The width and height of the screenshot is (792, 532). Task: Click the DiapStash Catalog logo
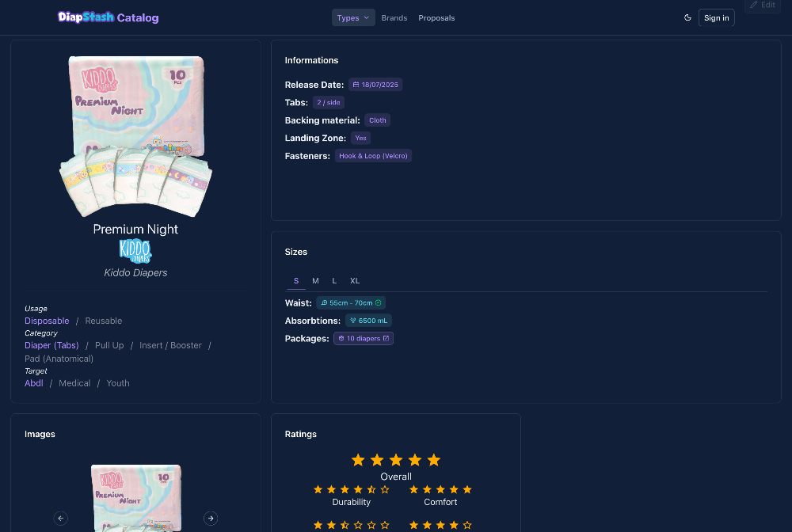[109, 17]
